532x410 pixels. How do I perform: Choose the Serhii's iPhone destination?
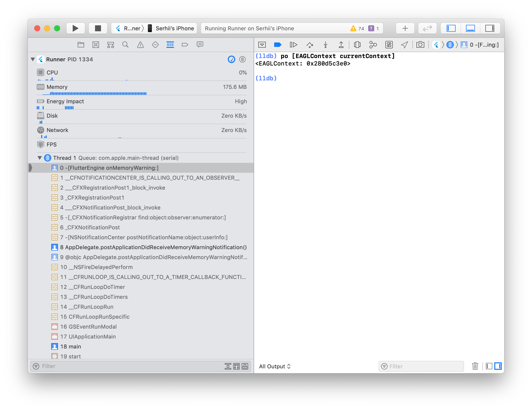[171, 28]
